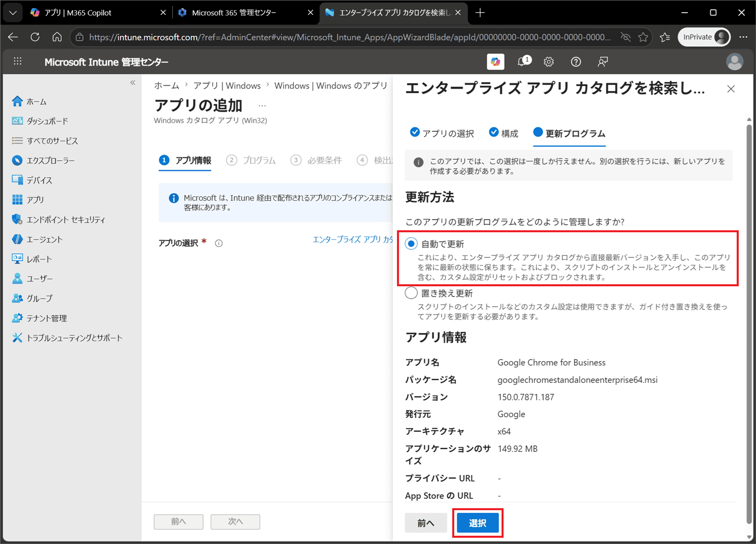Switch to the アプリの選択 step tab

[442, 133]
